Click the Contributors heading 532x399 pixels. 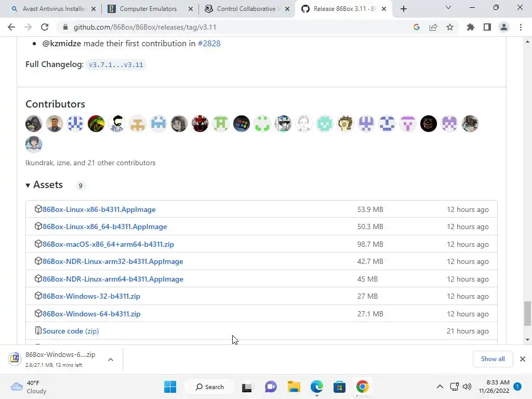point(55,104)
